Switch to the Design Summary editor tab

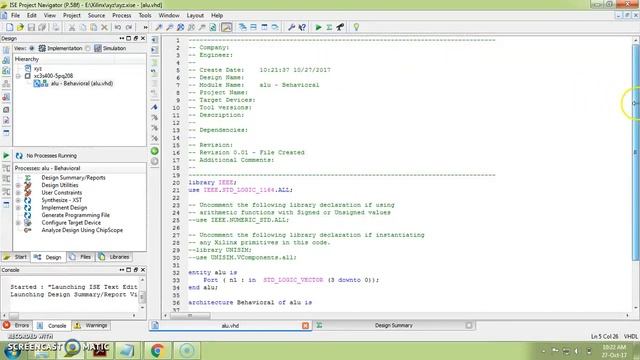[393, 326]
